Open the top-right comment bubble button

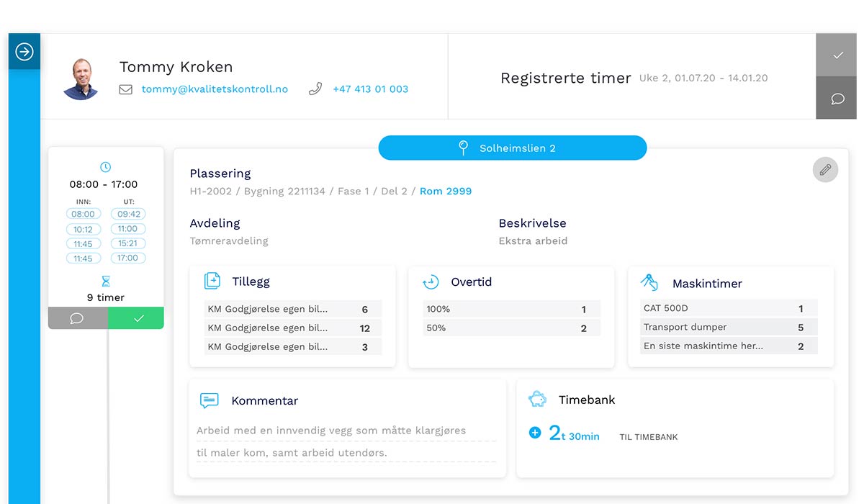pos(837,98)
